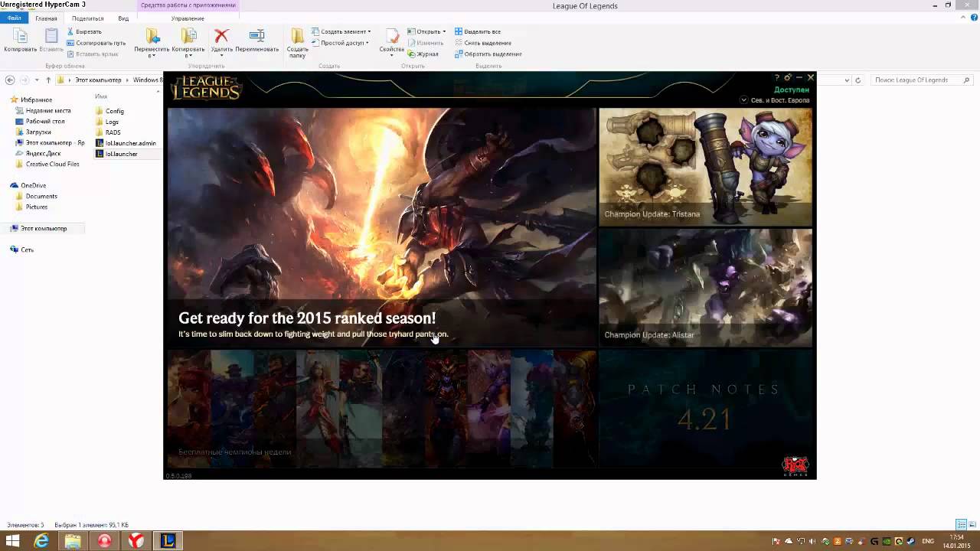The height and width of the screenshot is (551, 980).
Task: Click the Windows Start button
Action: 12,541
